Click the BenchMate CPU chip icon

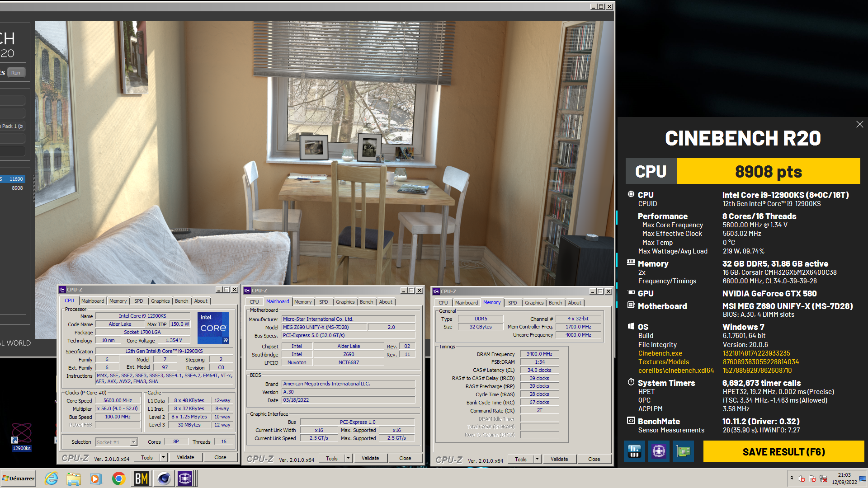[x=631, y=194]
